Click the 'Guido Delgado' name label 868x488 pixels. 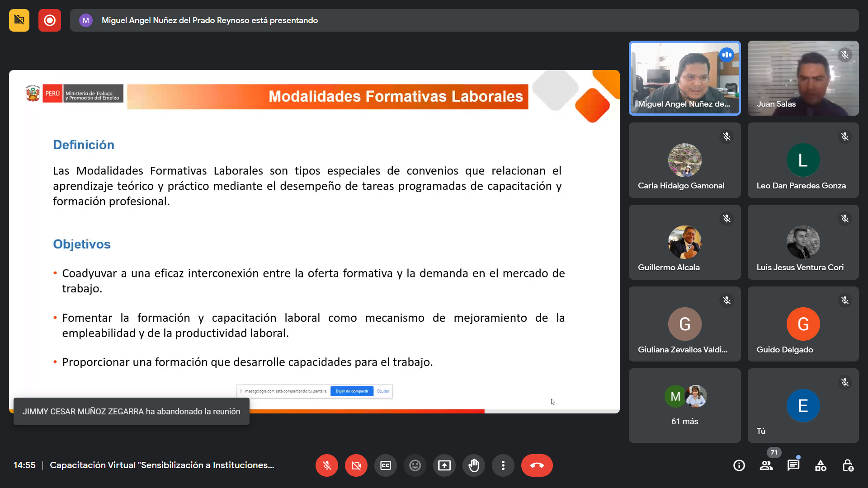point(785,350)
